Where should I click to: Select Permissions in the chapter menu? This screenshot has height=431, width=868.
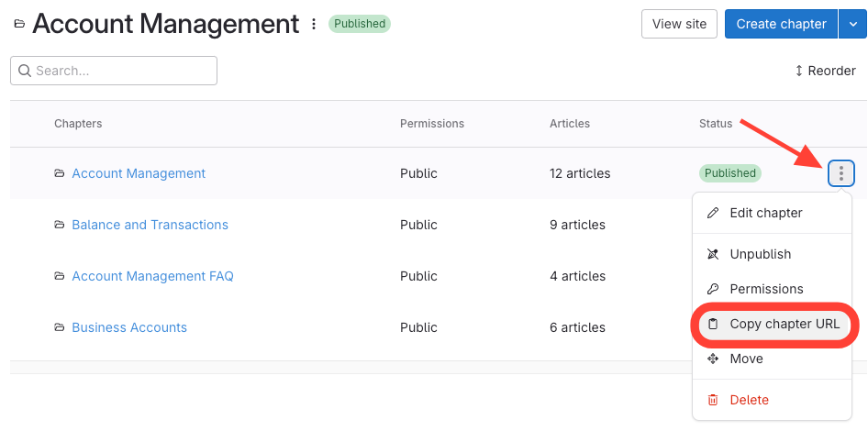point(766,289)
